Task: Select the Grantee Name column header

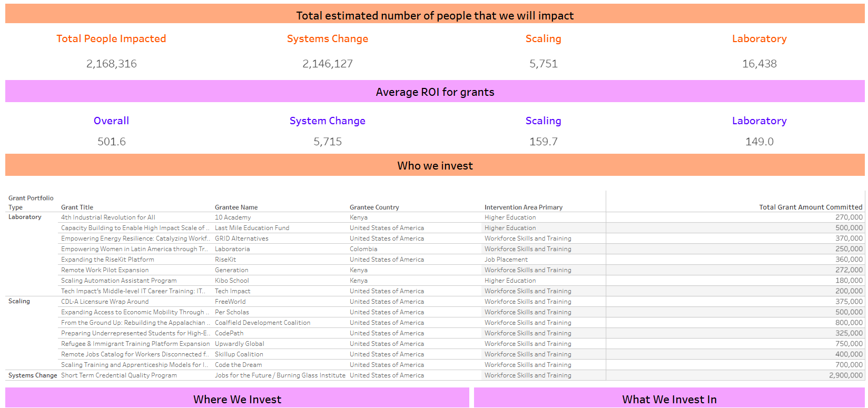Action: [x=236, y=207]
